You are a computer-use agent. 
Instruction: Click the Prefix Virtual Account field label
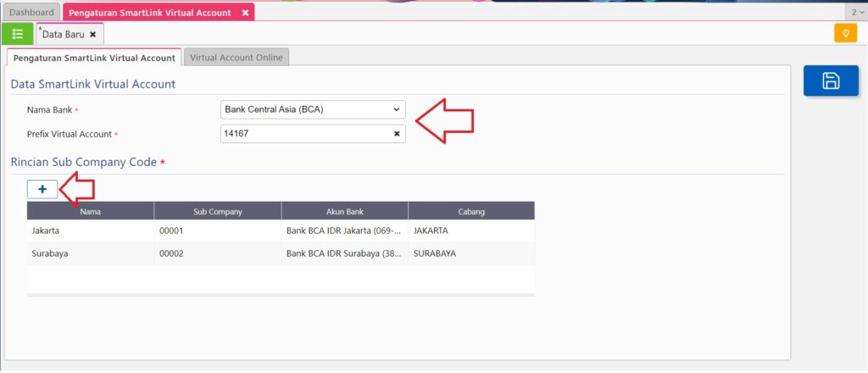pos(70,134)
